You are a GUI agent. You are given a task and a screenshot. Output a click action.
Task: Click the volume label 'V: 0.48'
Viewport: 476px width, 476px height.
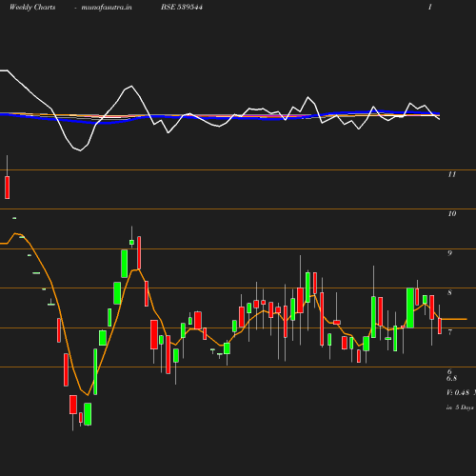pos(458,392)
